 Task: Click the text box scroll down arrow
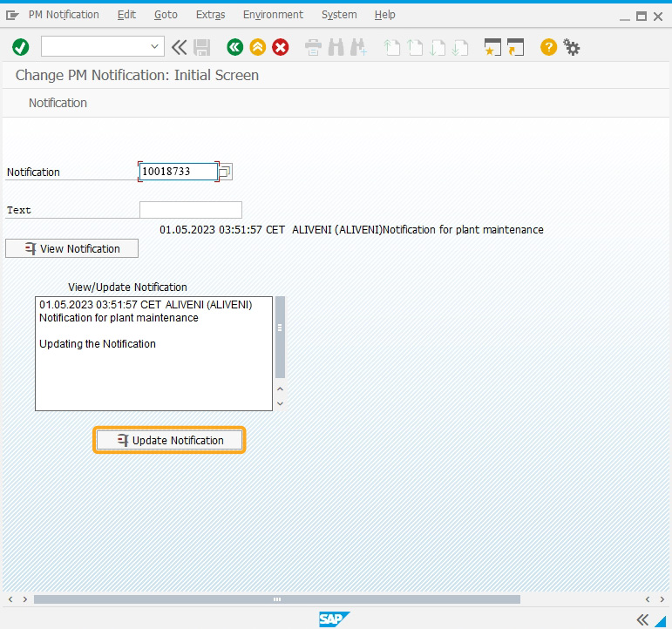tap(281, 403)
